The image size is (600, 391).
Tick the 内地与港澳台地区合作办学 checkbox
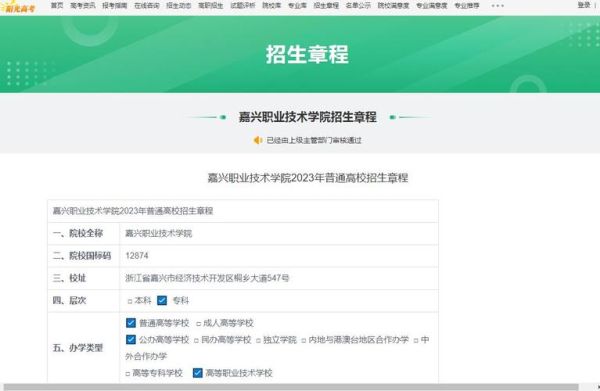[x=304, y=340]
